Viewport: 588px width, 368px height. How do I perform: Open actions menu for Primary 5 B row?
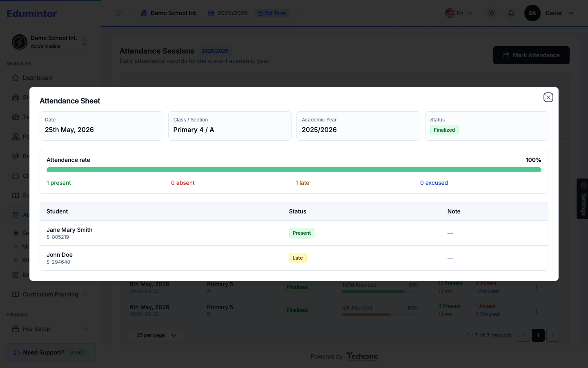coord(536,310)
